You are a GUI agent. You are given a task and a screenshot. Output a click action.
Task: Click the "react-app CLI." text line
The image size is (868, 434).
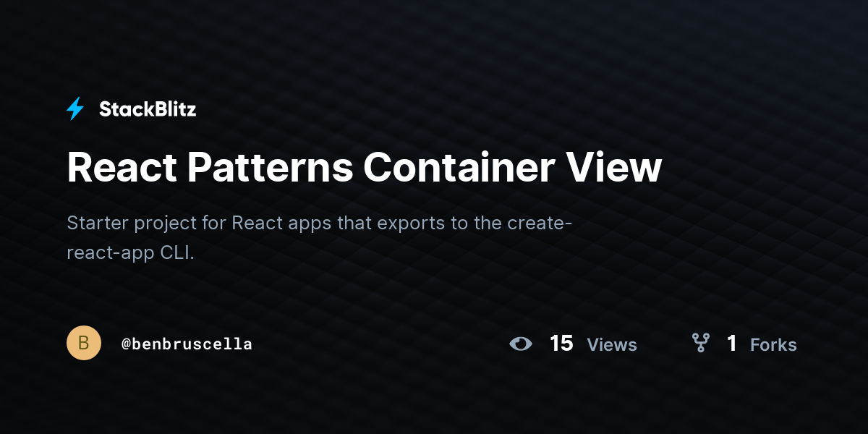tap(131, 253)
